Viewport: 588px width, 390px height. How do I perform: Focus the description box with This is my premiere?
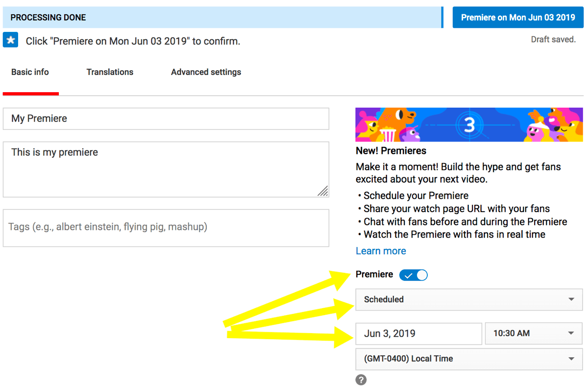click(x=166, y=170)
